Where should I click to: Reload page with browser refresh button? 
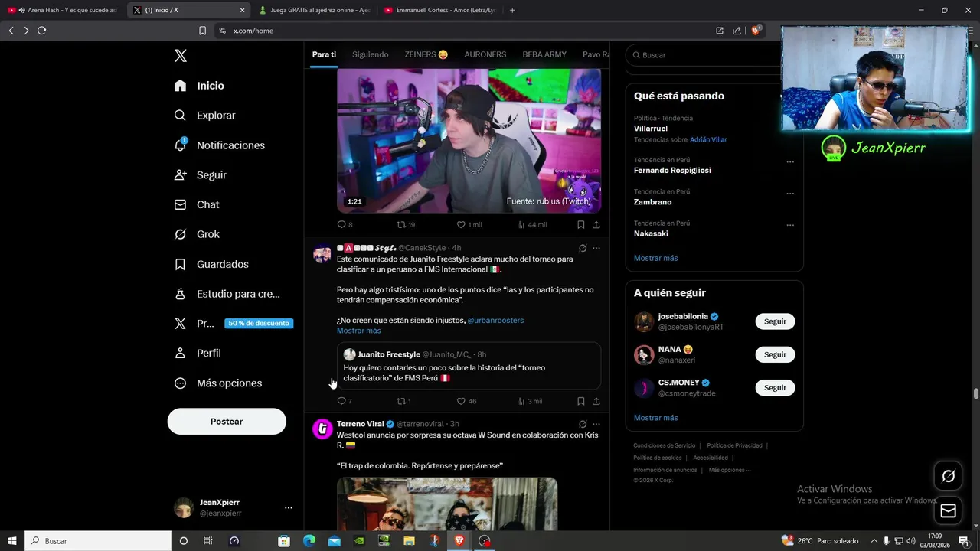(x=41, y=31)
